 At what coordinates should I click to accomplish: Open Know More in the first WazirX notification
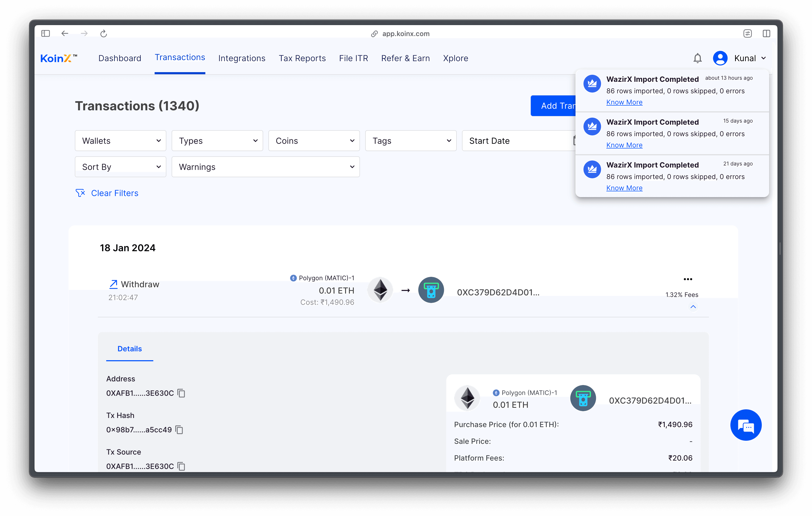[624, 102]
